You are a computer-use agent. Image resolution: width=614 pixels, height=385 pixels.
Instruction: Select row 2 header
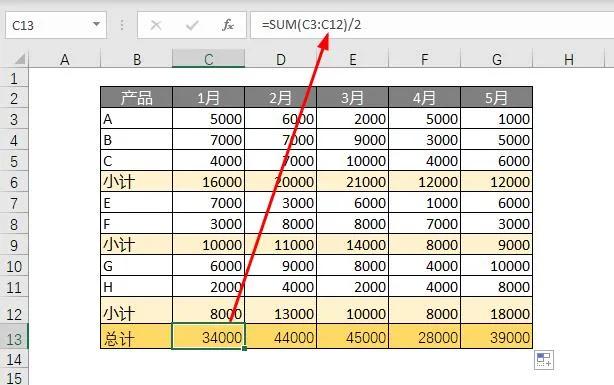14,98
